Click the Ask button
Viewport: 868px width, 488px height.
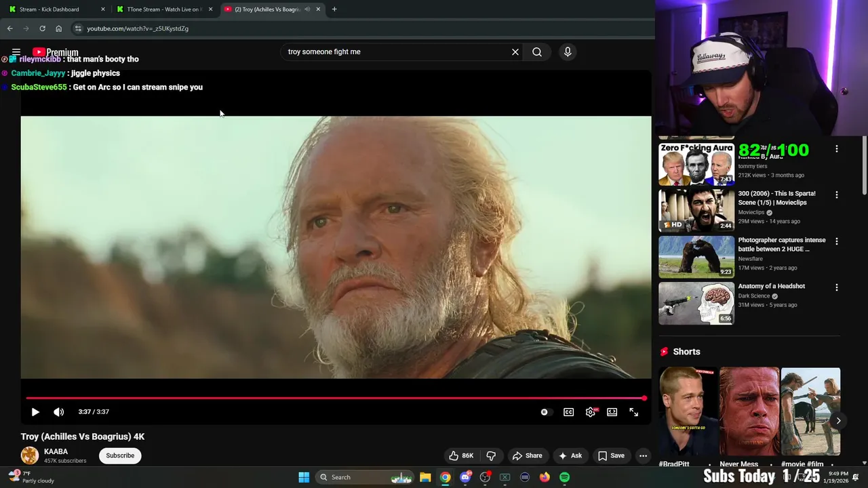pos(570,455)
